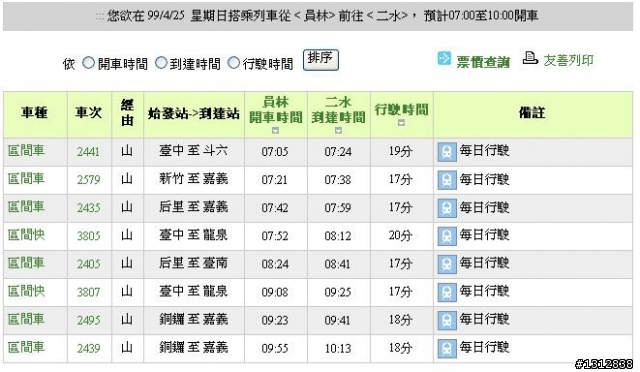Click departure time 09:55
640x372 pixels.
[x=275, y=348]
